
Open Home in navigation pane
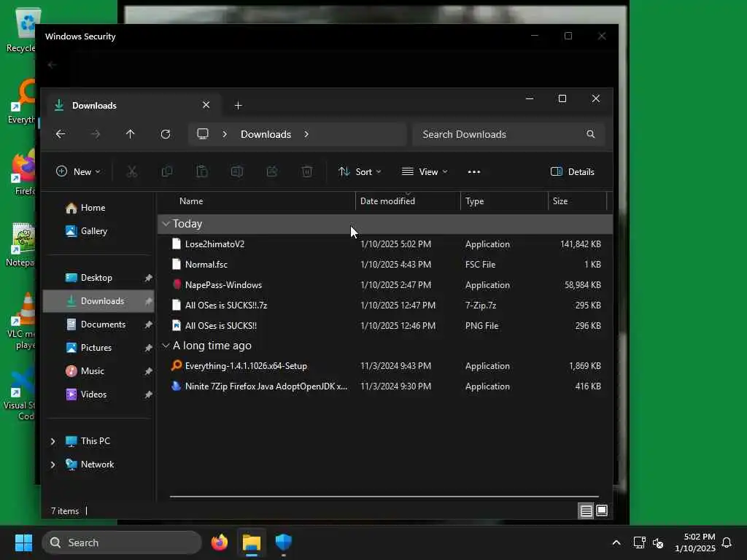pos(98,208)
